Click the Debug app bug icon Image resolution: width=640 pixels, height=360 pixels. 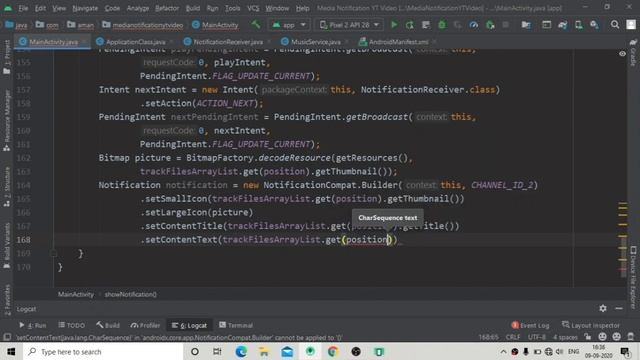(442, 25)
